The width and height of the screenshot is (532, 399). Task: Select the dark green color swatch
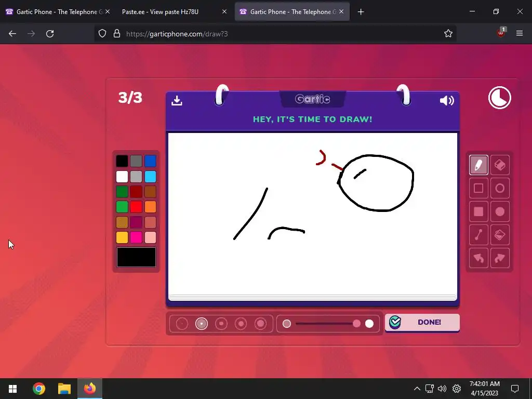coord(122,192)
